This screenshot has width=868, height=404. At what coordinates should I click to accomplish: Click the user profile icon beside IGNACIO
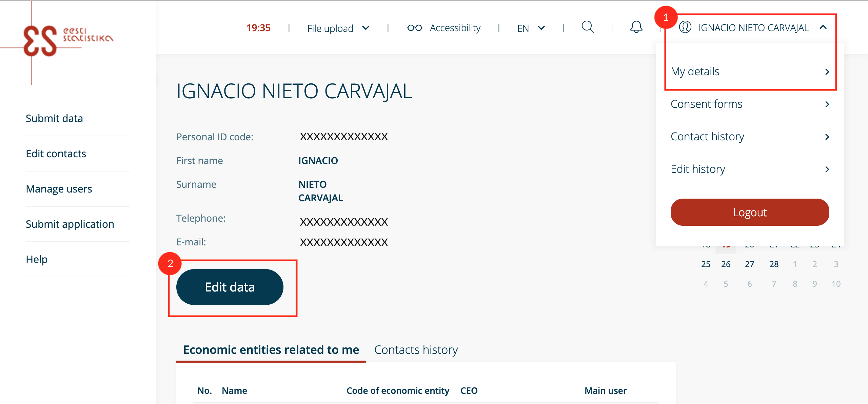point(685,27)
